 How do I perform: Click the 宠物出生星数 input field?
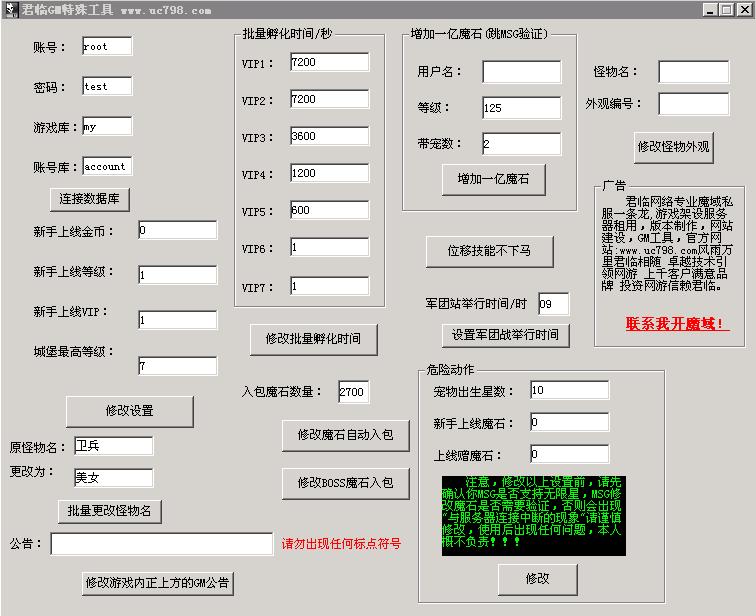click(x=568, y=390)
